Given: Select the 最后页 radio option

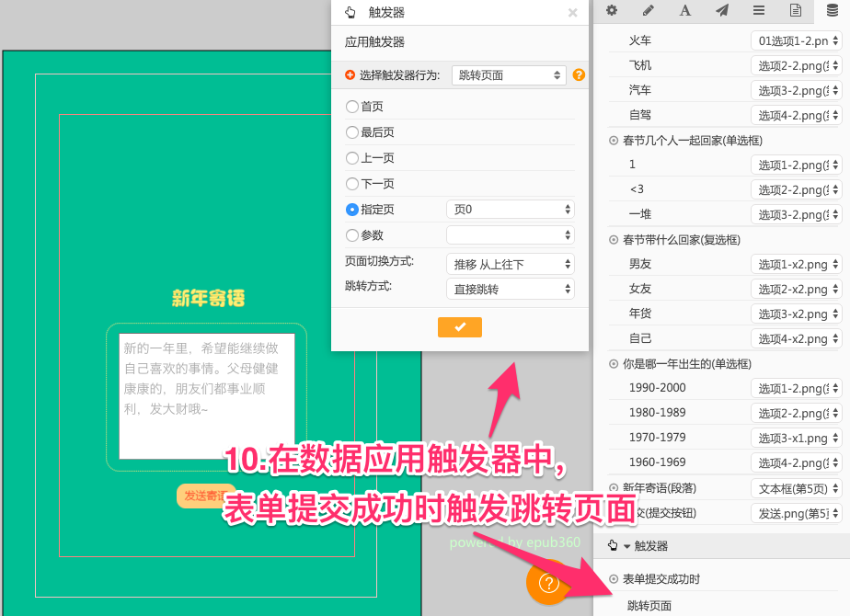Looking at the screenshot, I should click(352, 132).
